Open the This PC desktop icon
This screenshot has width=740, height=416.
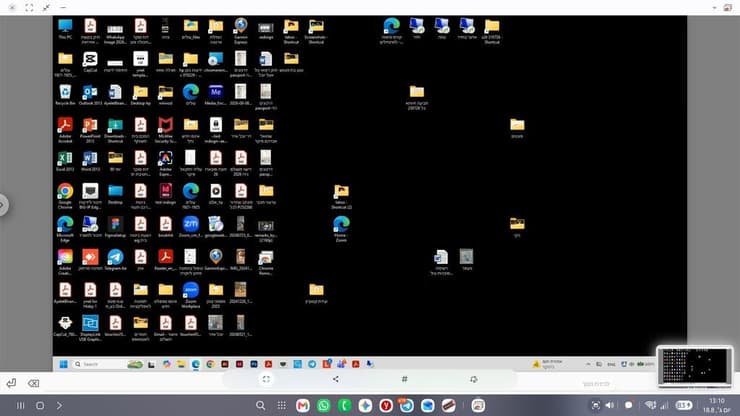tap(65, 29)
